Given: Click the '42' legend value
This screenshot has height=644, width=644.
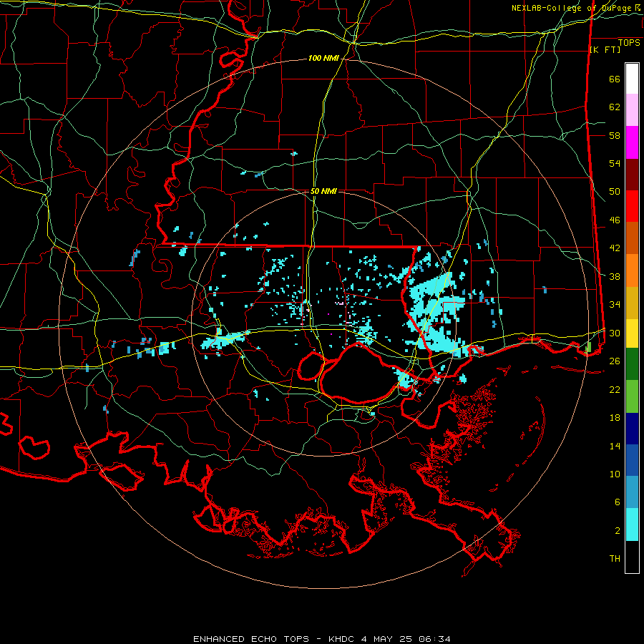Looking at the screenshot, I should click(x=615, y=248).
